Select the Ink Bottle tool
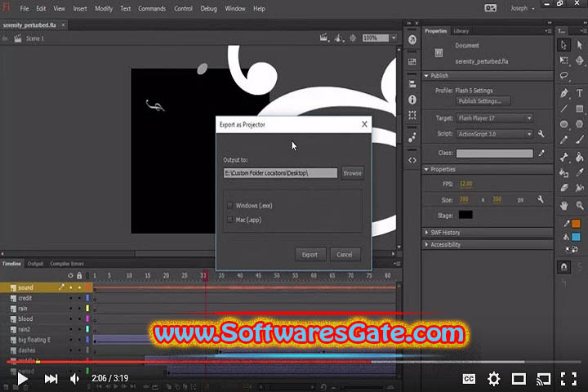The width and height of the screenshot is (588, 392). [x=563, y=172]
